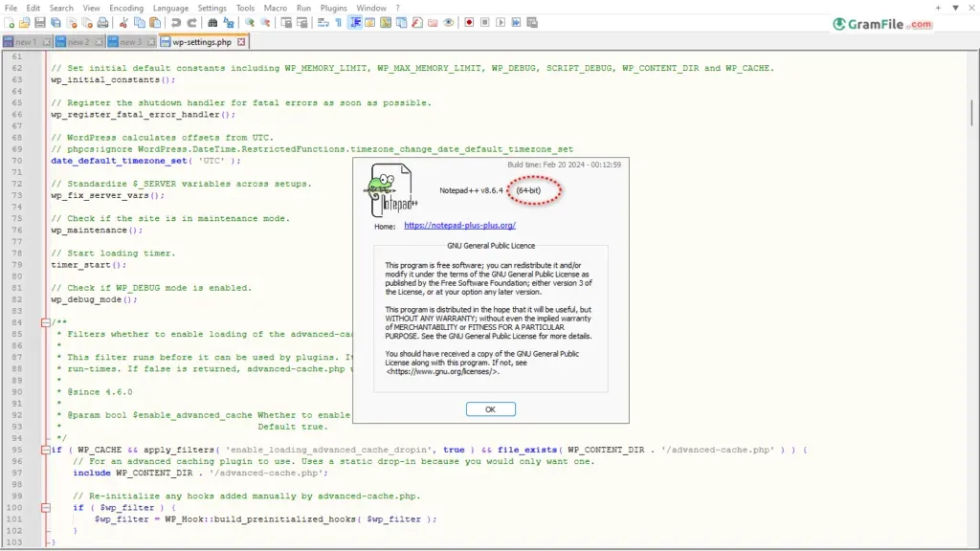Open the Run menu
The width and height of the screenshot is (980, 551).
303,8
